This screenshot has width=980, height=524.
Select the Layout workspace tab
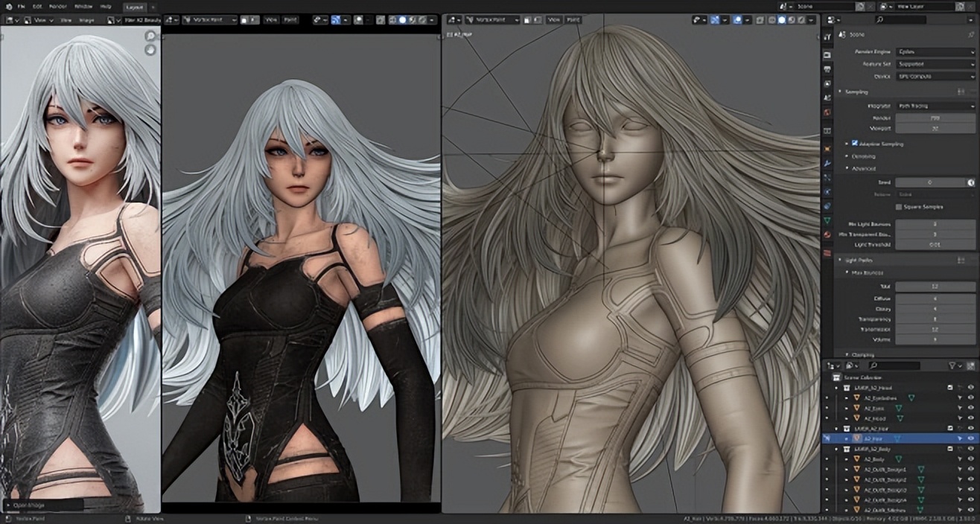[135, 6]
